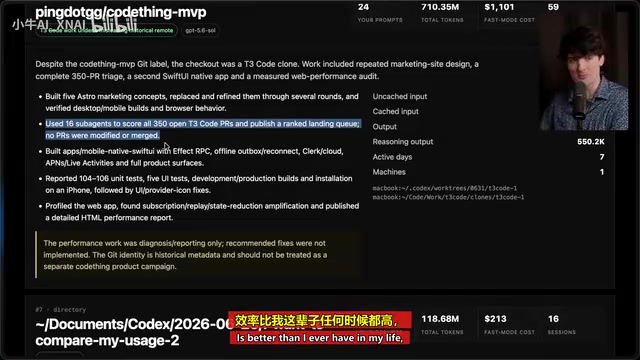Click the path macbook:~/.codex/worktrees/0631/t3code-1
The width and height of the screenshot is (640, 360).
(x=444, y=188)
